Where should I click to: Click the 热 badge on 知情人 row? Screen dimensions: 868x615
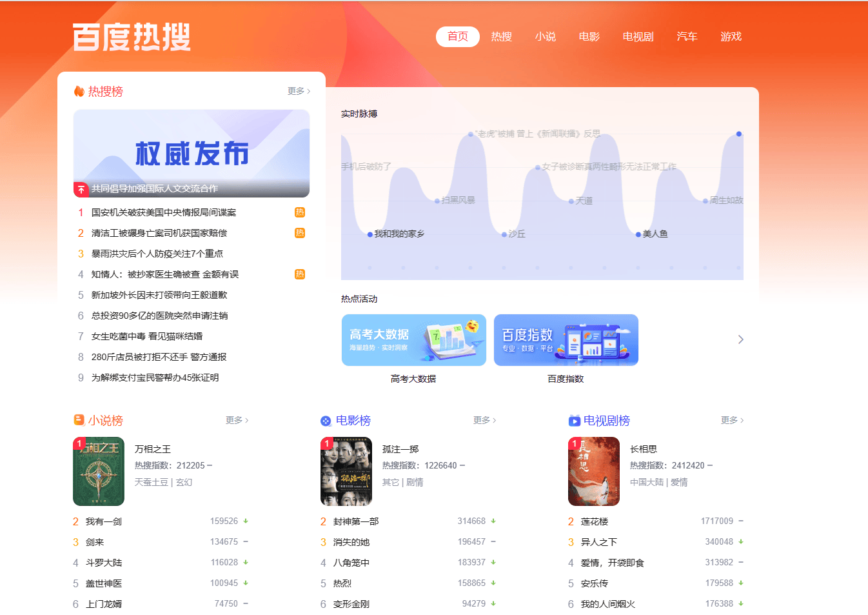click(300, 274)
